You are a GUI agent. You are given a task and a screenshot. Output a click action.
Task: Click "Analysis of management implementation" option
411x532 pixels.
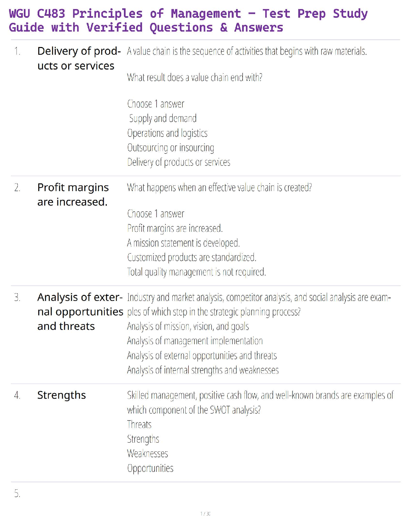(x=195, y=341)
